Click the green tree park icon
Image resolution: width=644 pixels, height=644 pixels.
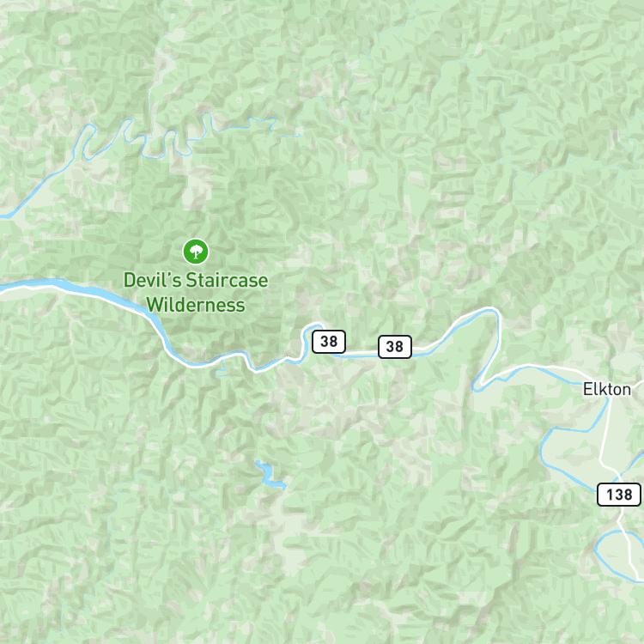[196, 252]
